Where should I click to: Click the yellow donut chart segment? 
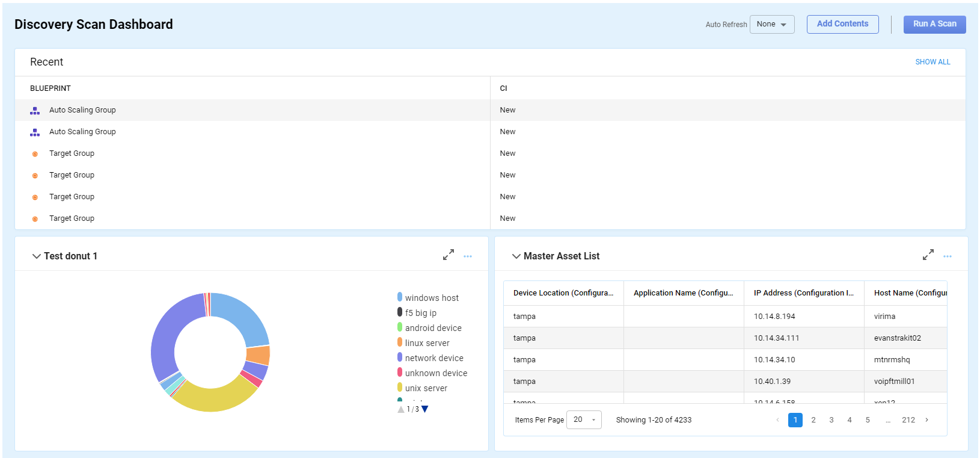pyautogui.click(x=213, y=398)
